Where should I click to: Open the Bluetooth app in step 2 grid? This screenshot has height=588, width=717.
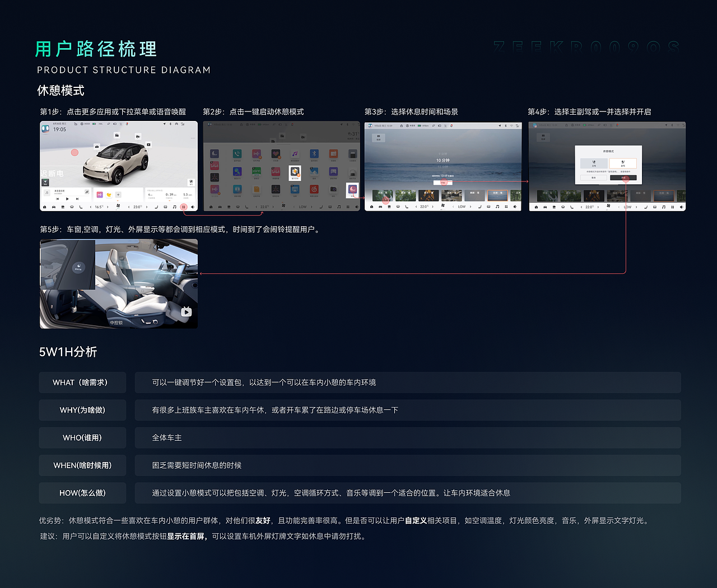[x=314, y=153]
